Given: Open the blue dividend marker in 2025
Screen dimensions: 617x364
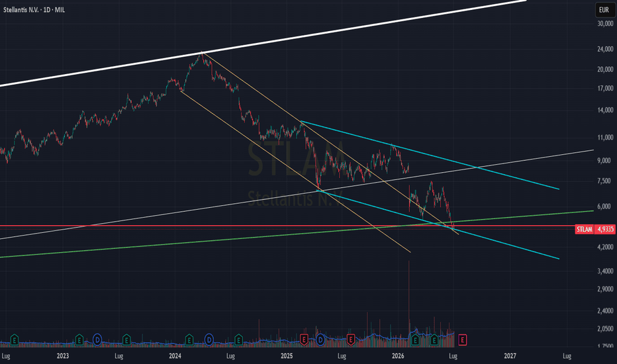Looking at the screenshot, I should tap(320, 340).
